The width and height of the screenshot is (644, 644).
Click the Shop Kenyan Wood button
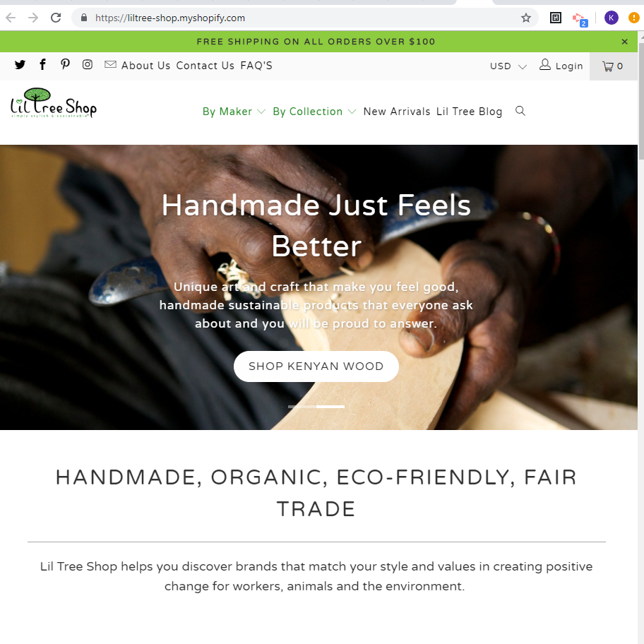coord(316,366)
